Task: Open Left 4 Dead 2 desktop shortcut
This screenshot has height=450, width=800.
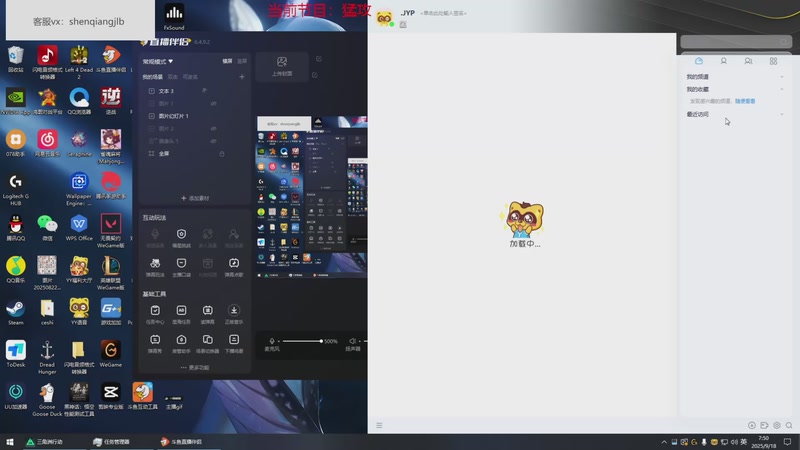Action: click(79, 62)
